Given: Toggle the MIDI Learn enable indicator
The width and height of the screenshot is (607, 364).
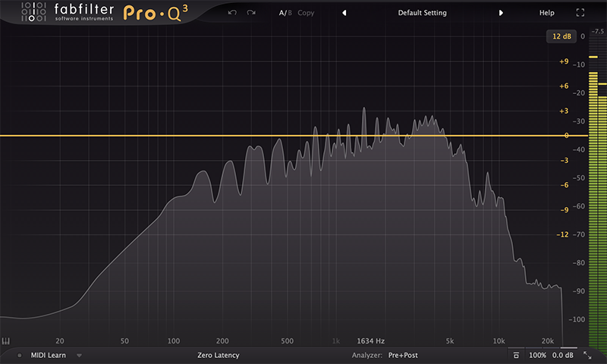Looking at the screenshot, I should 20,355.
